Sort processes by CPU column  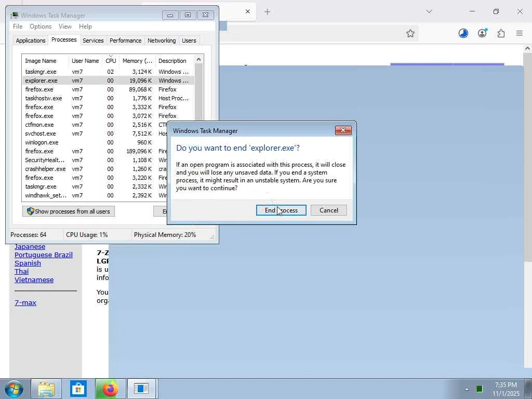(x=111, y=61)
